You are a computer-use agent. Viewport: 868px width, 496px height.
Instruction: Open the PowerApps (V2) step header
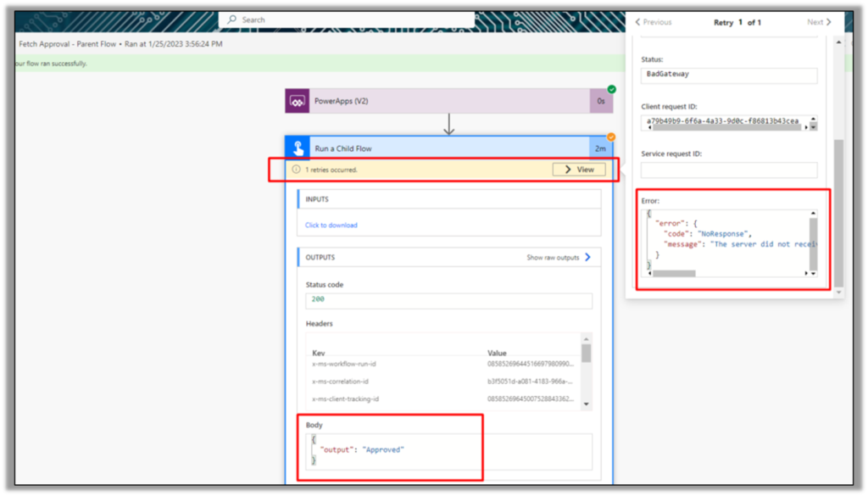point(449,101)
